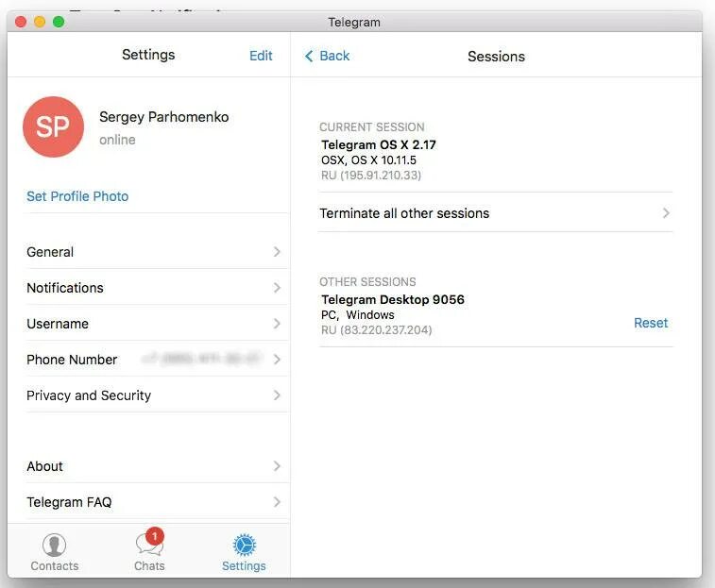The width and height of the screenshot is (715, 588).
Task: Open the Contacts tab icon
Action: click(x=54, y=545)
